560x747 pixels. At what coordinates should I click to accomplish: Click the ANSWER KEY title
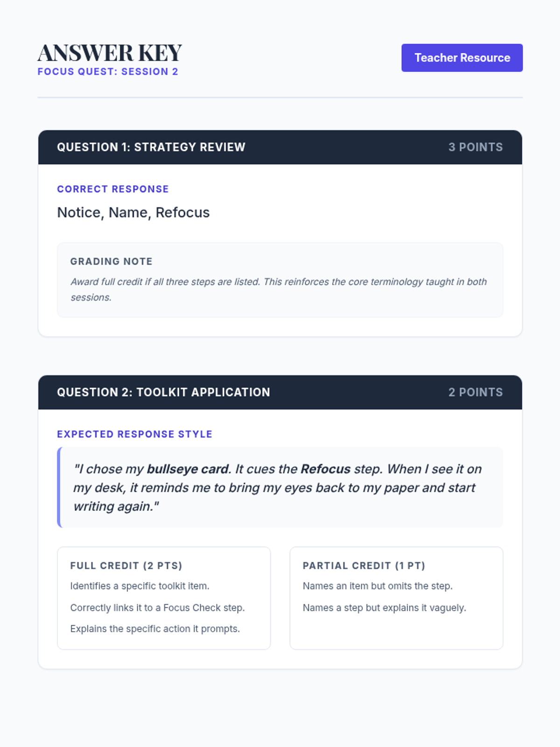click(110, 53)
